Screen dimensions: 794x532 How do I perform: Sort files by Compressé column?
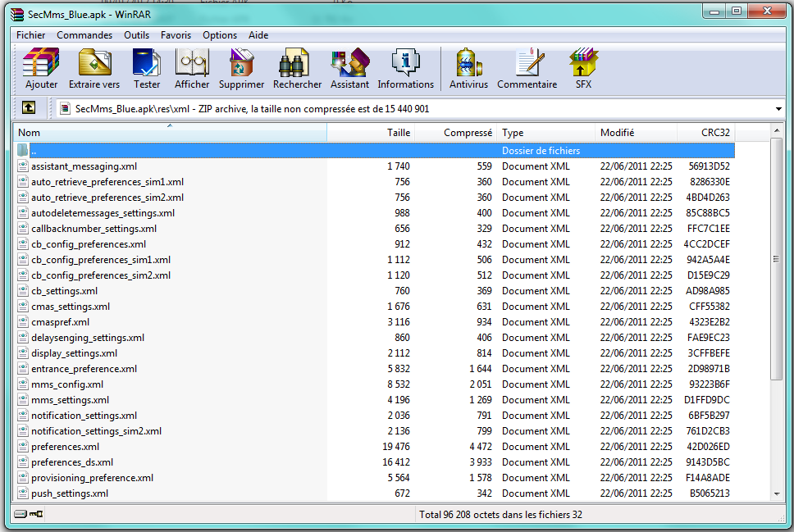456,133
